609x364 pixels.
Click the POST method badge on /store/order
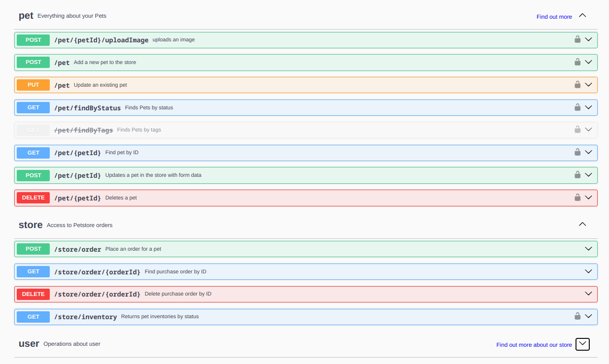tap(33, 249)
